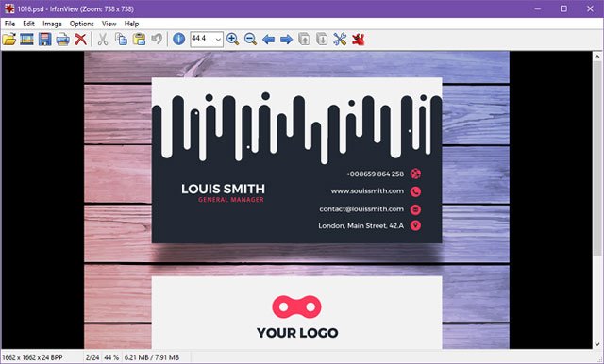Click the vertical scrollbar up arrow

[x=597, y=57]
